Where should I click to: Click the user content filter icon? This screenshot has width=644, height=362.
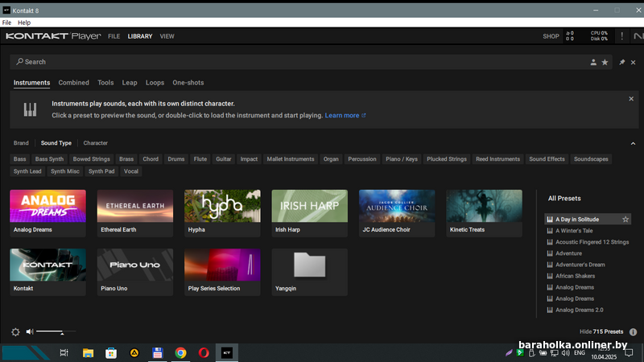(593, 63)
